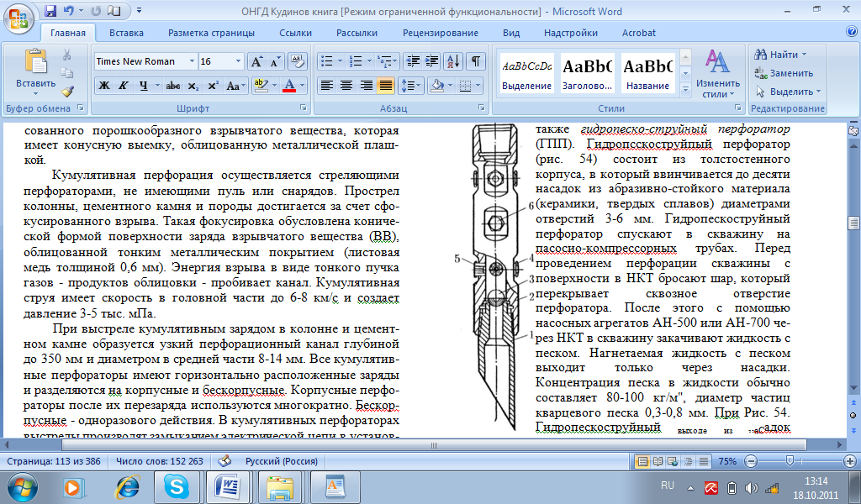Switch to the Вставка ribbon tab
The height and width of the screenshot is (504, 861).
[x=126, y=33]
